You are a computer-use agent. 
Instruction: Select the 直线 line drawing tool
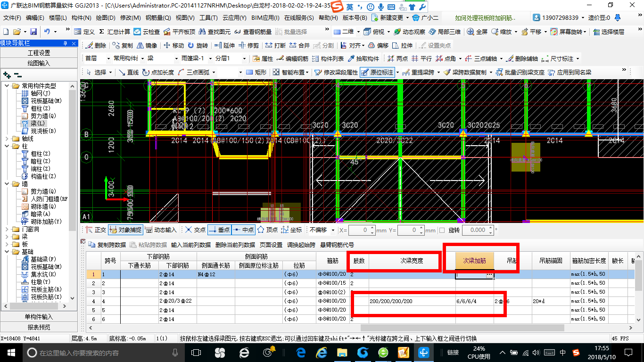pos(128,72)
